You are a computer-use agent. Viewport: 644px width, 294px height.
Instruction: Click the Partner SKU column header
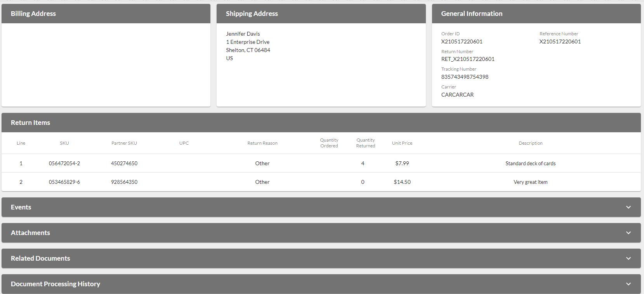(x=124, y=143)
